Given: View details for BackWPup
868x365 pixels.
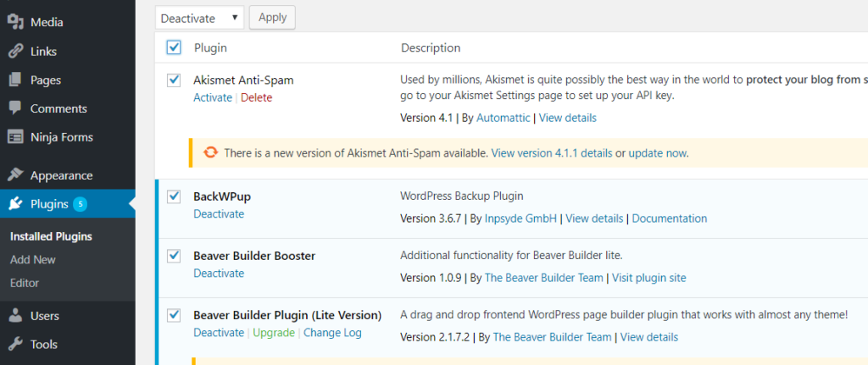Looking at the screenshot, I should pos(594,218).
